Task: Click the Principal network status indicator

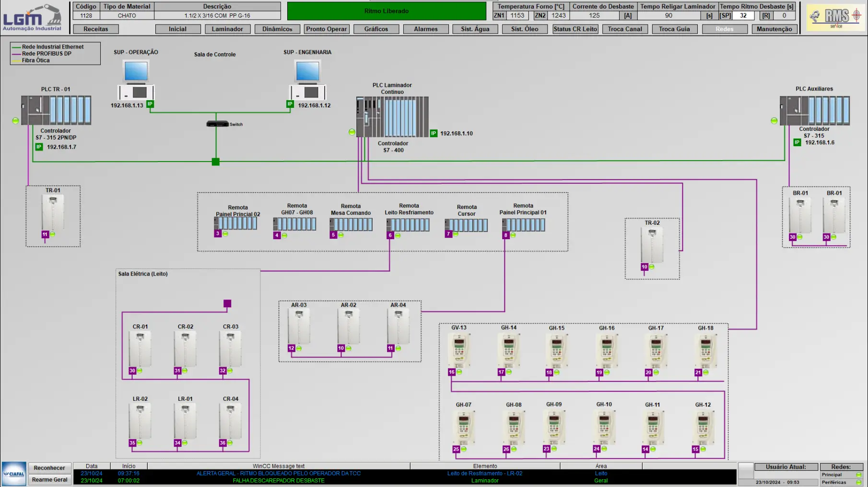Action: [x=858, y=475]
